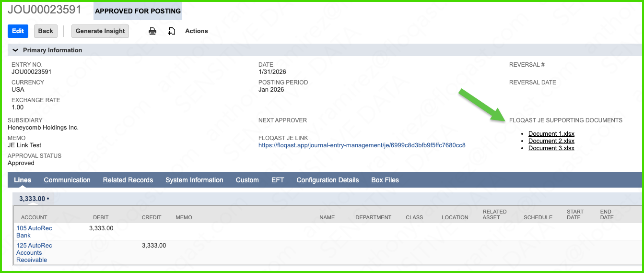
Task: Show the Configuration Details tab
Action: point(328,180)
